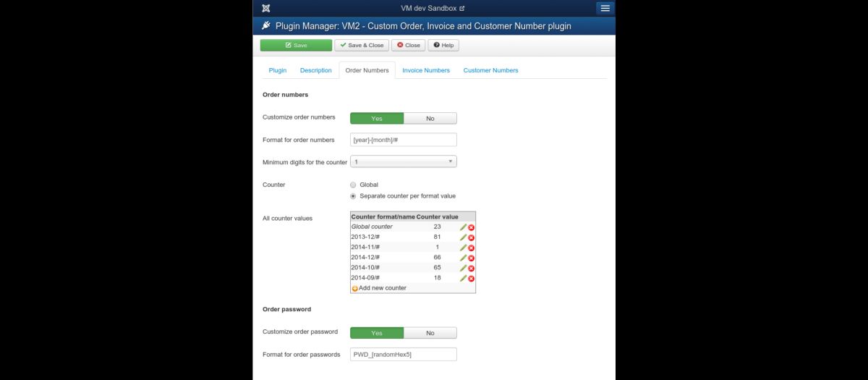Click the Global counter table row name

372,227
